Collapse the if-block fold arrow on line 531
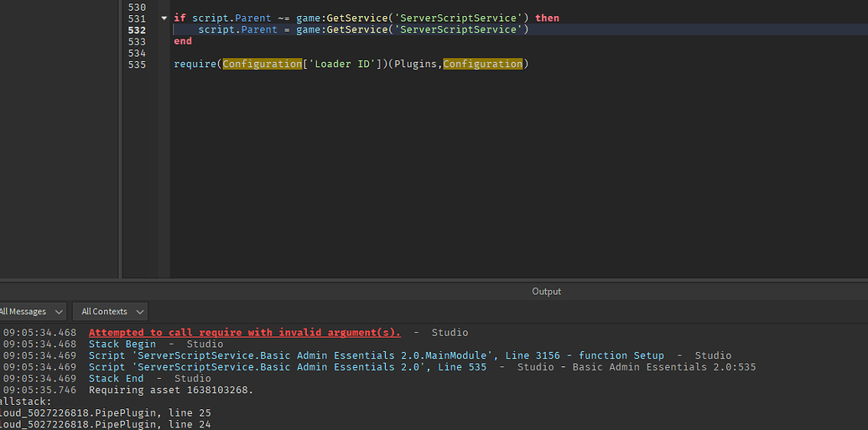The height and width of the screenshot is (430, 868). (164, 18)
